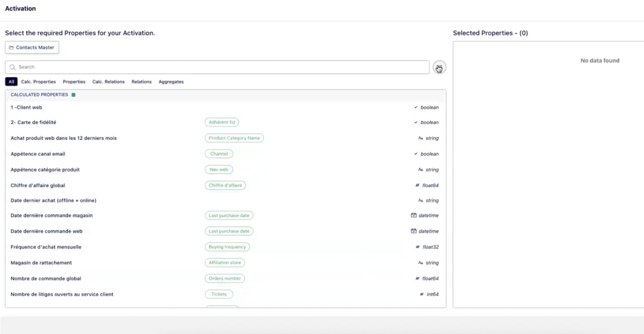Click the Affiliation store tag

pos(225,262)
